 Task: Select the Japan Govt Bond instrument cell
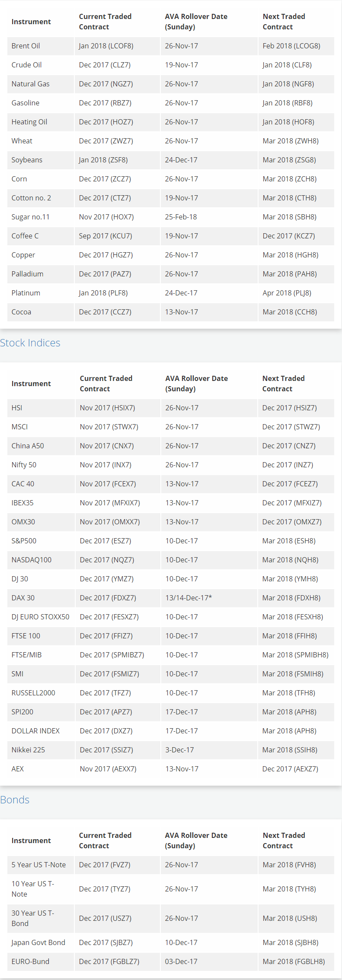[38, 942]
